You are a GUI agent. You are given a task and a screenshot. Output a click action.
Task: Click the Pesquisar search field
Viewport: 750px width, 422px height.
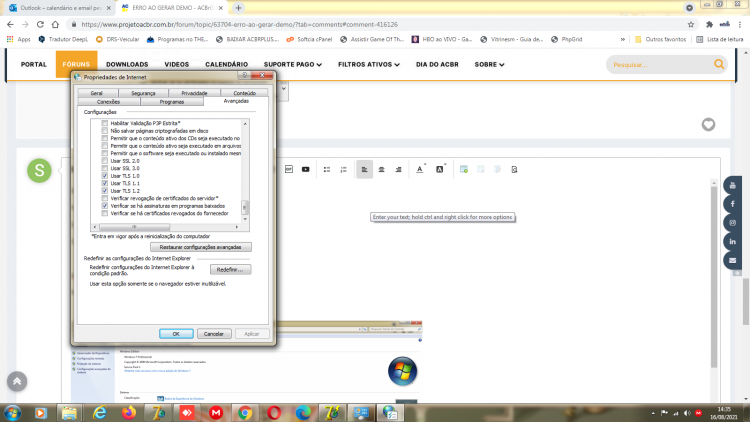[660, 65]
